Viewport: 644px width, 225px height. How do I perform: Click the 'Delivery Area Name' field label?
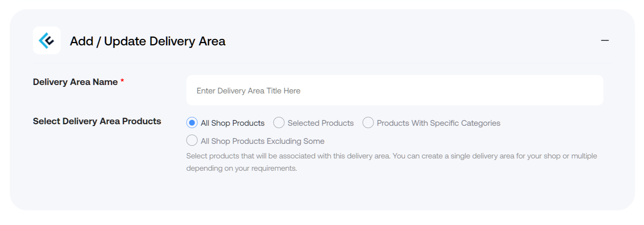pos(75,82)
